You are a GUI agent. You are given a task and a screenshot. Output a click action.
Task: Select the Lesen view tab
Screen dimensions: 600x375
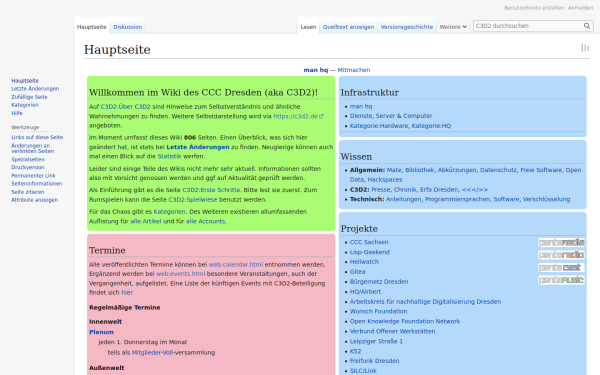[308, 27]
